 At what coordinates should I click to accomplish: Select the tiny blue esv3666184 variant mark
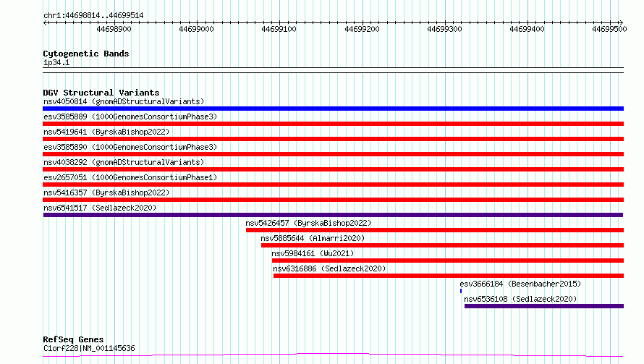461,291
